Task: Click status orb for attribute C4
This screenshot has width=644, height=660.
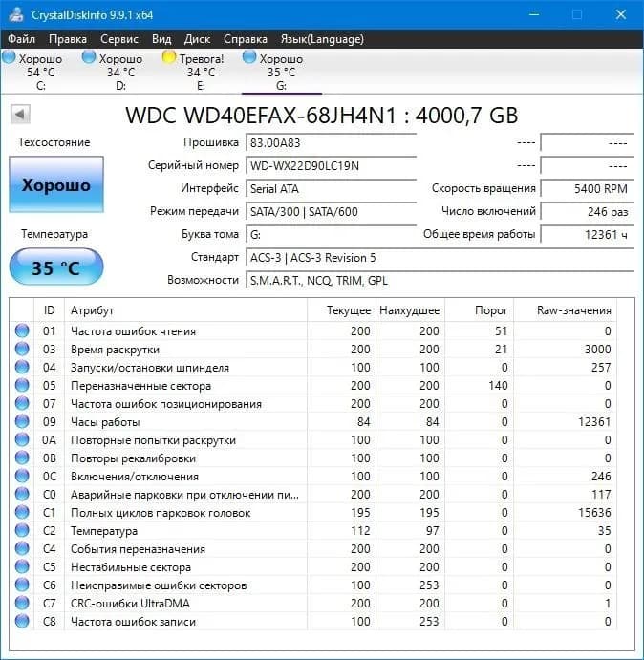Action: click(22, 548)
